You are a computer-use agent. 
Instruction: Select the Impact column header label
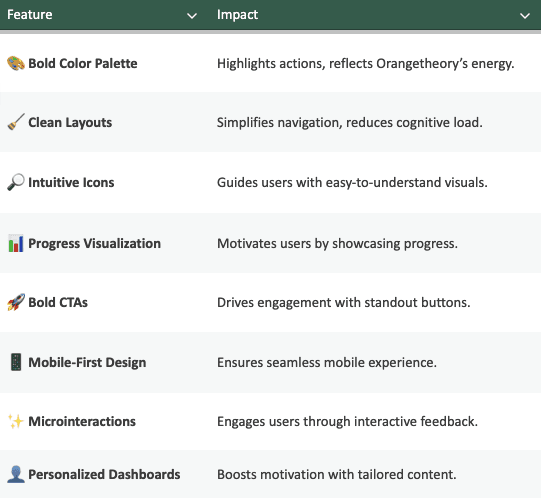[237, 15]
